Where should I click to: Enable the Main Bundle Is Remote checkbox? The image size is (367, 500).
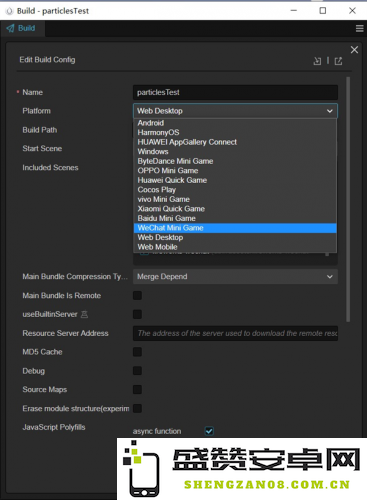click(x=137, y=295)
